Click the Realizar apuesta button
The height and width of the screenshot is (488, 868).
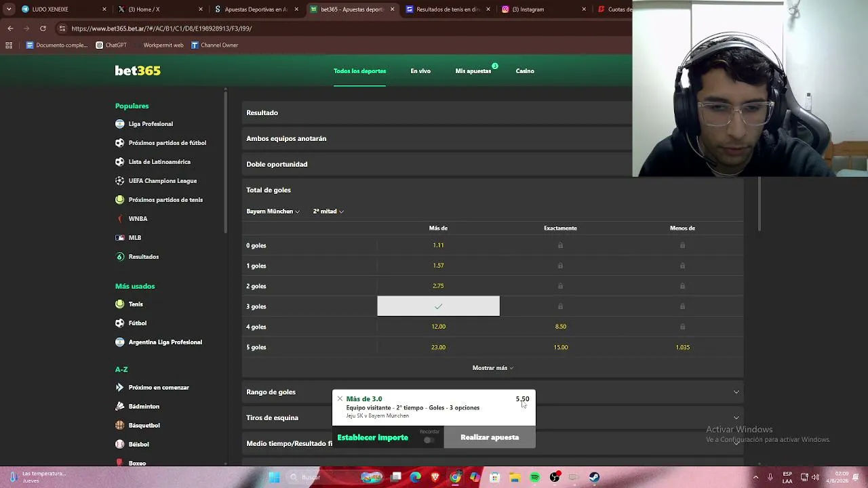490,438
